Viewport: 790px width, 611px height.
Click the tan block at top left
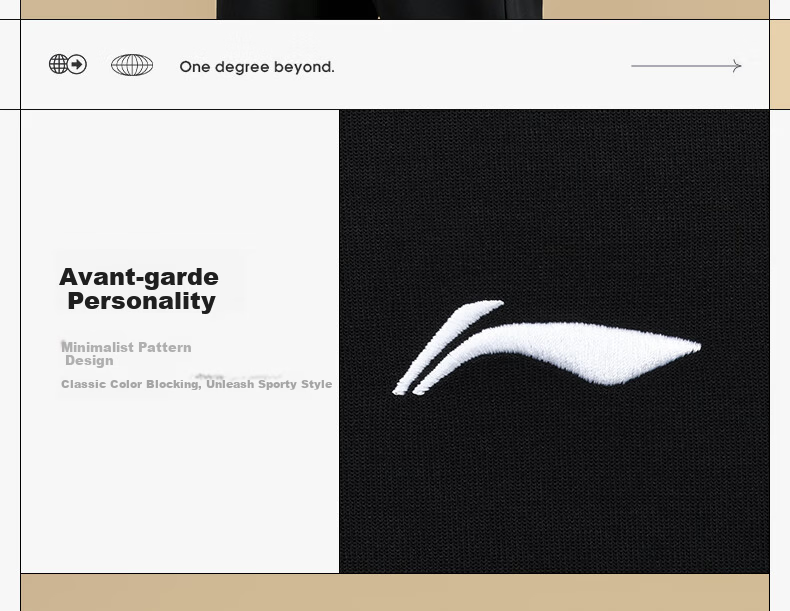118,10
